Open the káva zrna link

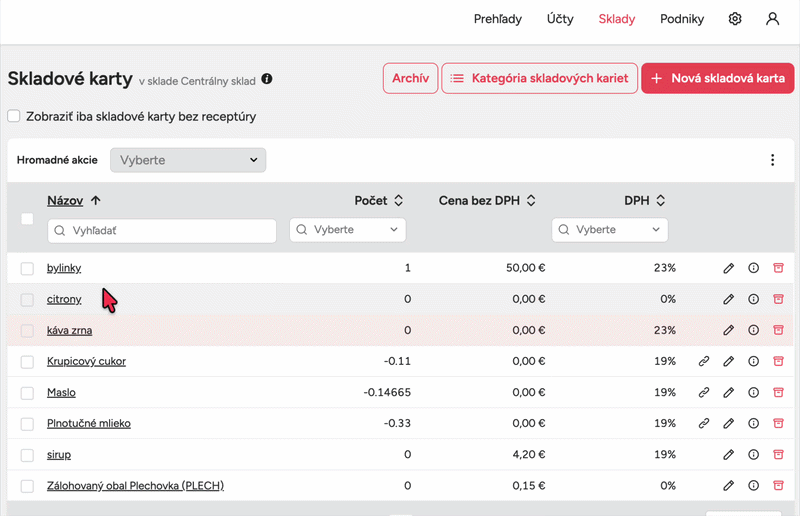pyautogui.click(x=69, y=330)
